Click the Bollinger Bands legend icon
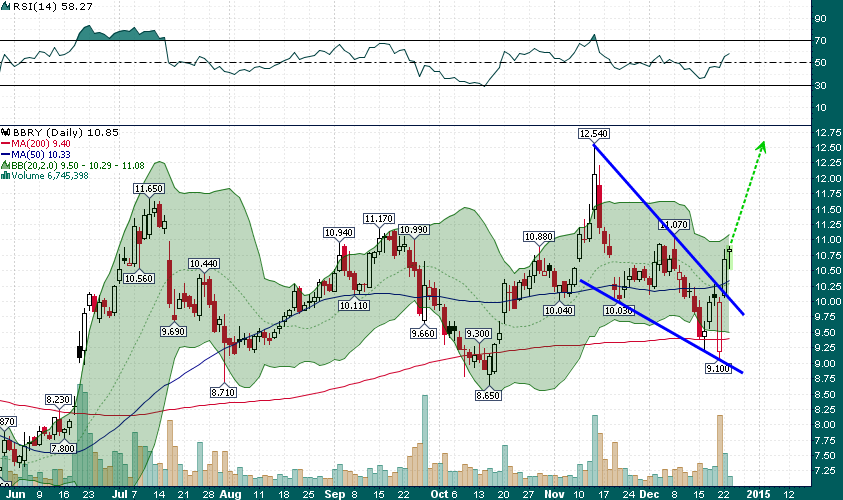The image size is (843, 500). [5, 166]
